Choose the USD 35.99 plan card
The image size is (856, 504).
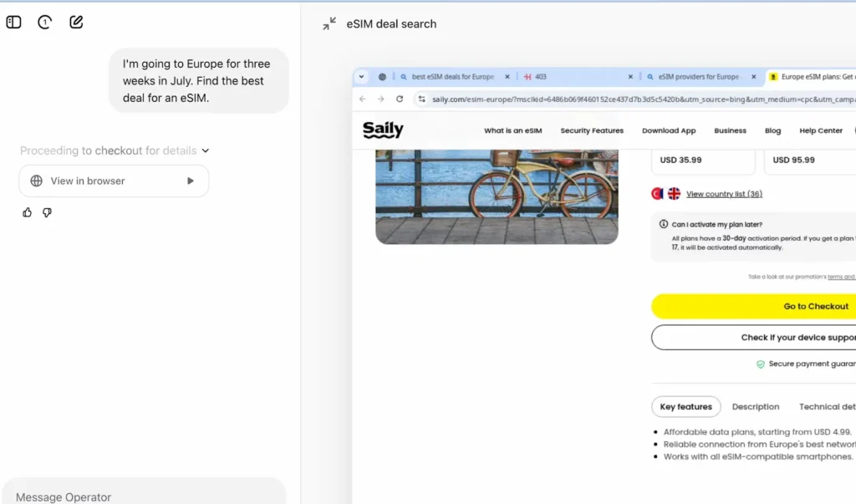[702, 160]
